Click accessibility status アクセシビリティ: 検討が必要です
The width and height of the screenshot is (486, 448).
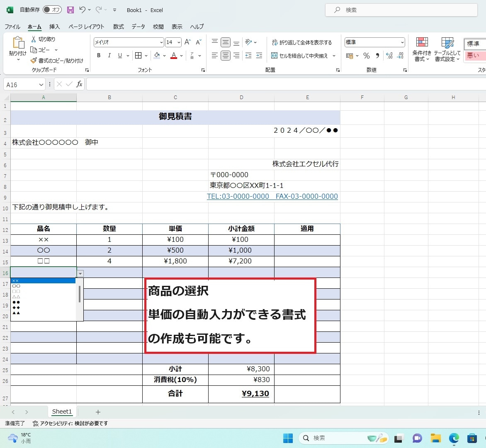(70, 423)
